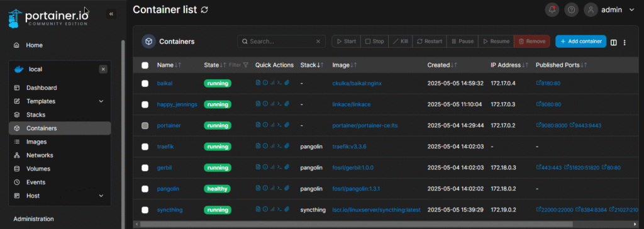Sort the table by IP Address column

(509, 65)
